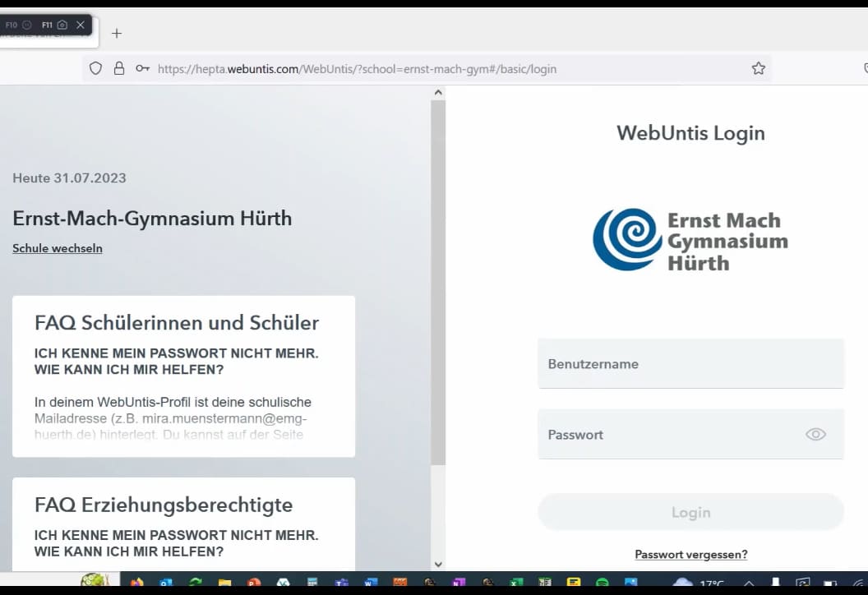Image resolution: width=868 pixels, height=595 pixels.
Task: Open Microsoft Teams from the taskbar
Action: pos(342,583)
